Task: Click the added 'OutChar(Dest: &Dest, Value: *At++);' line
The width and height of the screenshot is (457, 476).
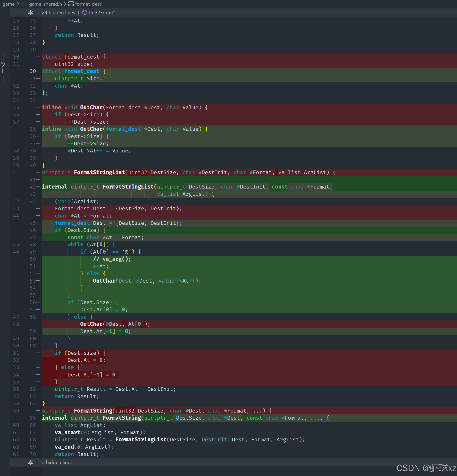Action: (147, 281)
